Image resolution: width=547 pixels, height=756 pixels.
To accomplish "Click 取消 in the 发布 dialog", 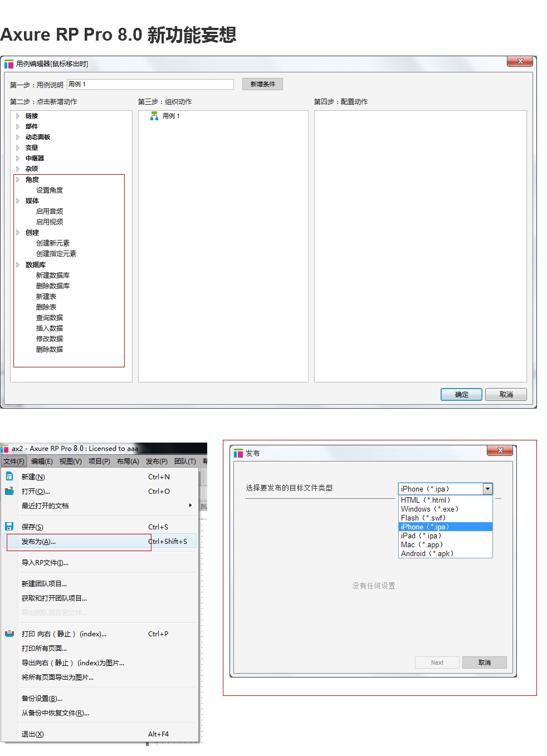I will tap(485, 662).
